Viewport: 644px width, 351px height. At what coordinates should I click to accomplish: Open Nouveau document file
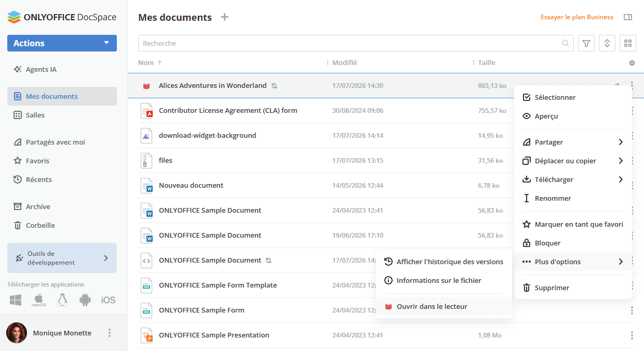pyautogui.click(x=191, y=185)
